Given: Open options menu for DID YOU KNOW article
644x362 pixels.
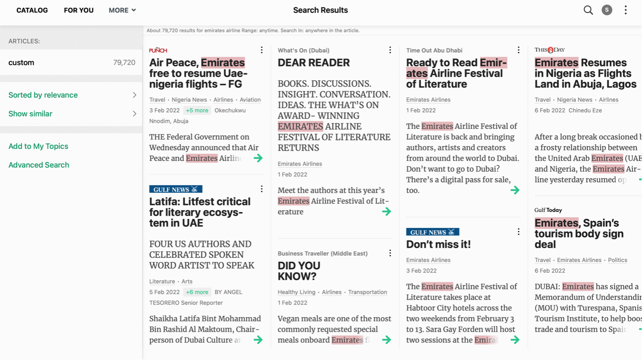Looking at the screenshot, I should [x=390, y=253].
